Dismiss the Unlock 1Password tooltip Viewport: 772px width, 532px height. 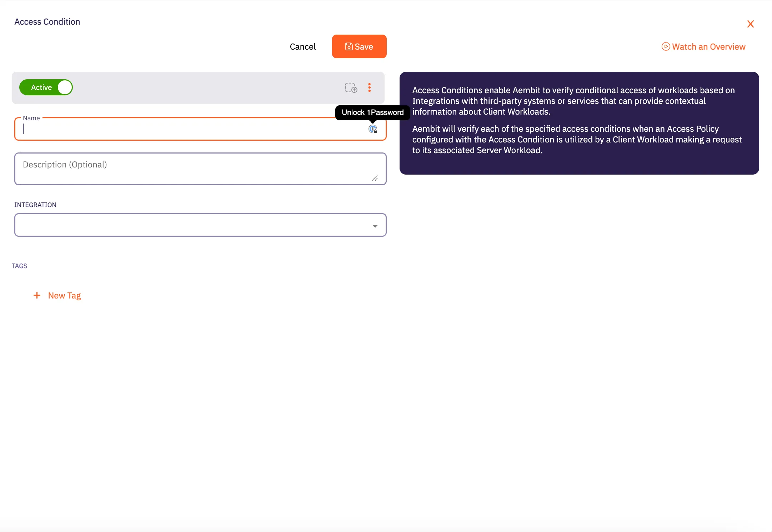pyautogui.click(x=372, y=112)
